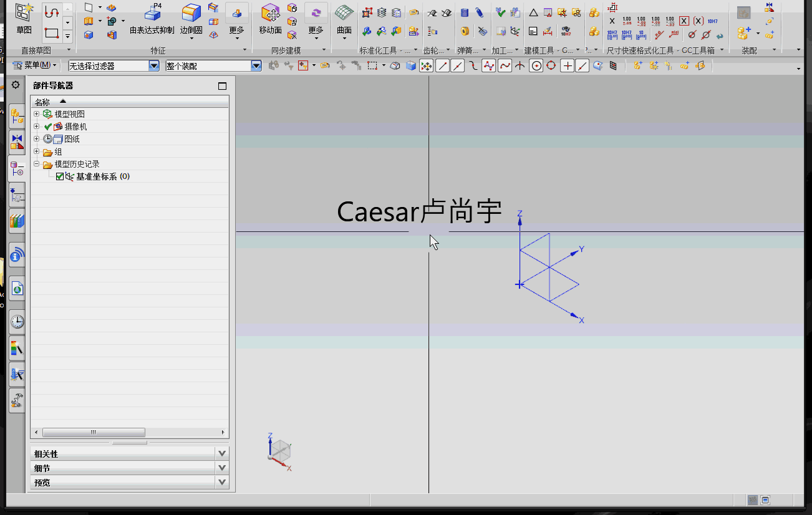812x515 pixels.
Task: Open the Web Browser side tab
Action: coord(17,289)
